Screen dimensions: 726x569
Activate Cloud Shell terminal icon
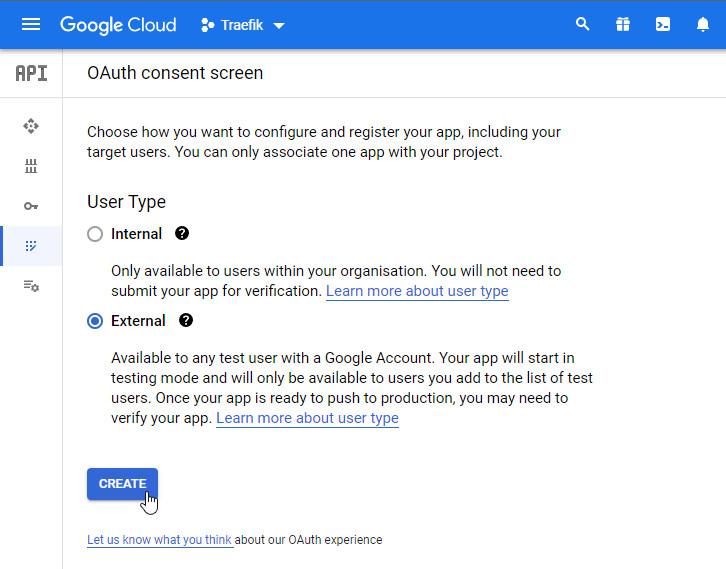[663, 24]
